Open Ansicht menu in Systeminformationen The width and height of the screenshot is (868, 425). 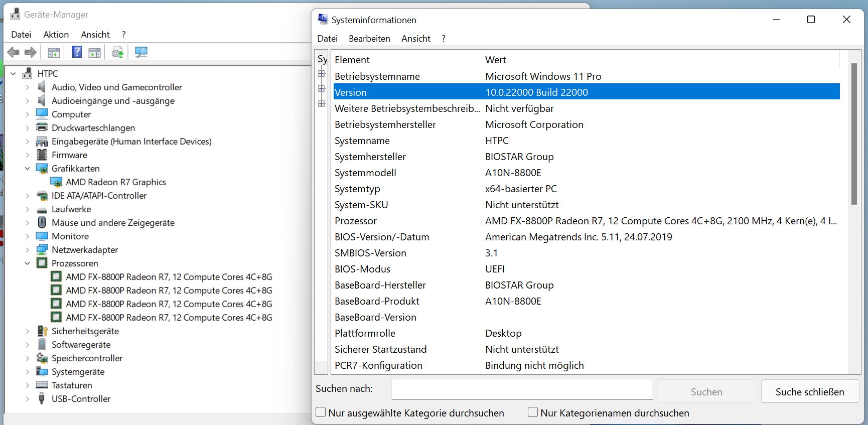[x=416, y=39]
